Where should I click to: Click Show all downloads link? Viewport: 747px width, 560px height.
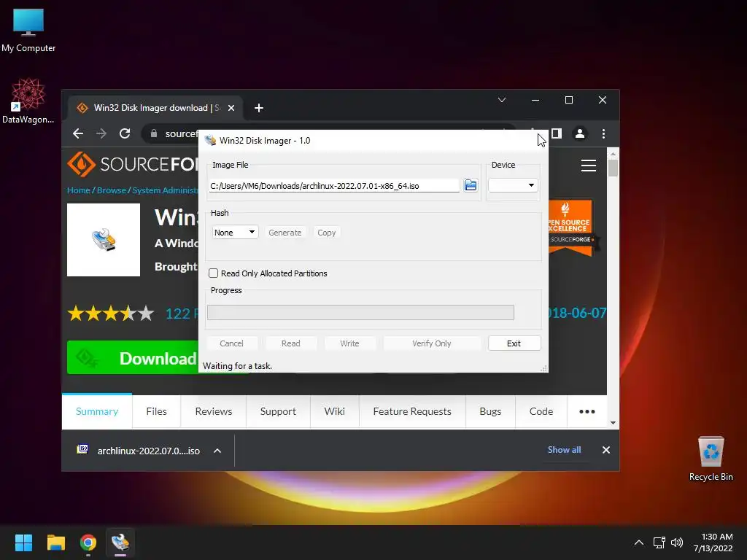564,449
